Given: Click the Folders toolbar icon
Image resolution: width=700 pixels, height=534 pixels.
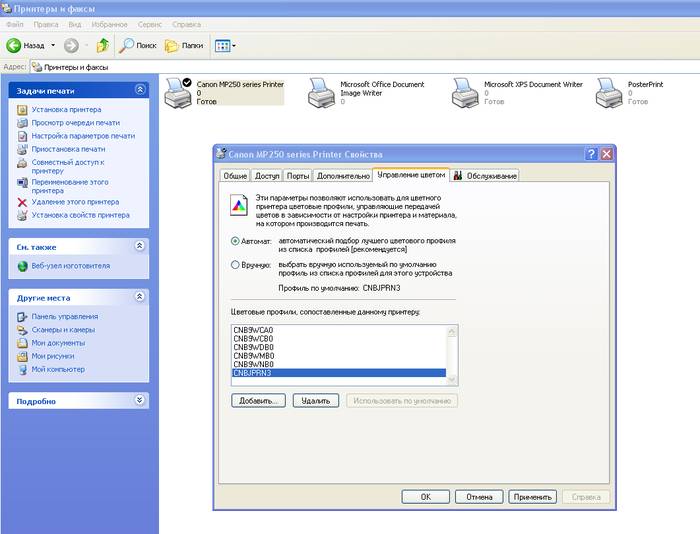Looking at the screenshot, I should point(172,45).
